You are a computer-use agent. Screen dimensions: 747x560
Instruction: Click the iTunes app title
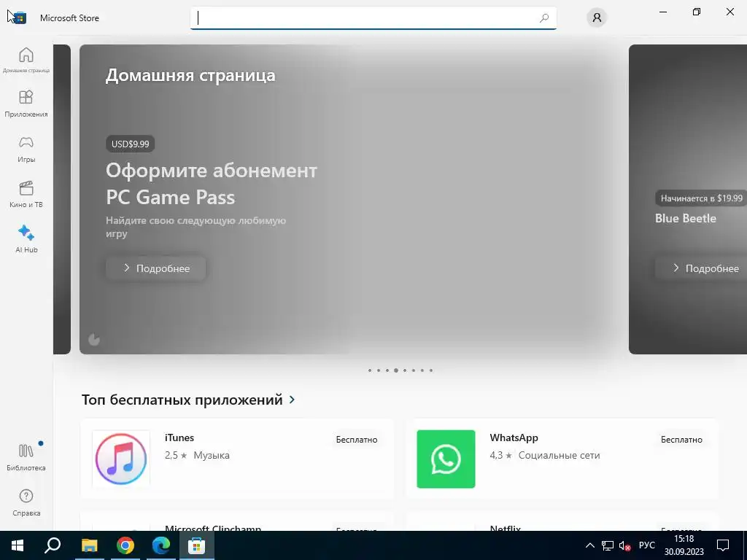click(179, 437)
